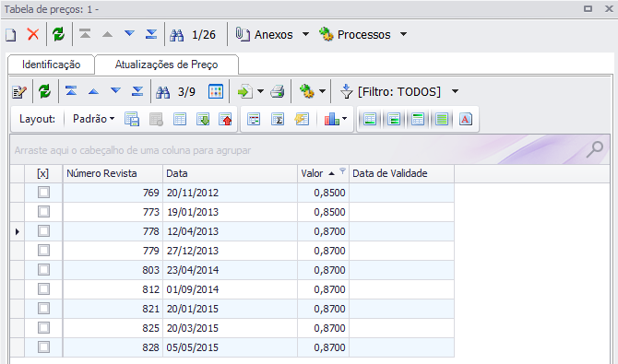Click the fully green striped grid icon

tap(442, 119)
